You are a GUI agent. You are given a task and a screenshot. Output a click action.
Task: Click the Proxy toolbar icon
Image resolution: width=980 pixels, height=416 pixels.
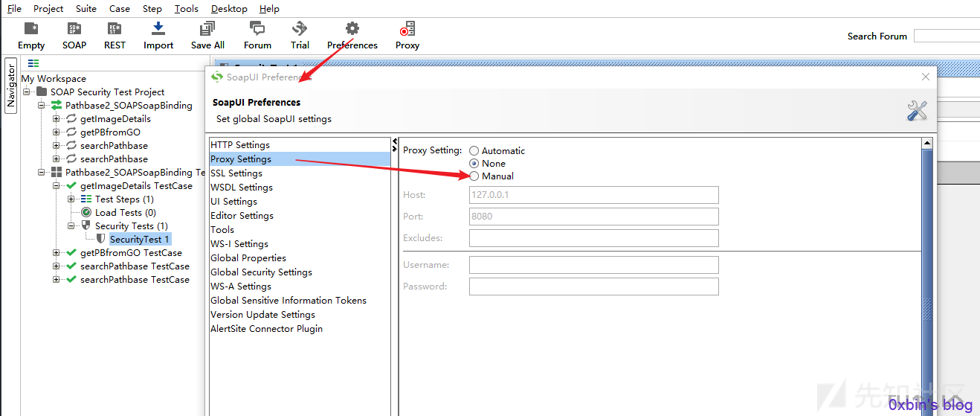click(407, 28)
